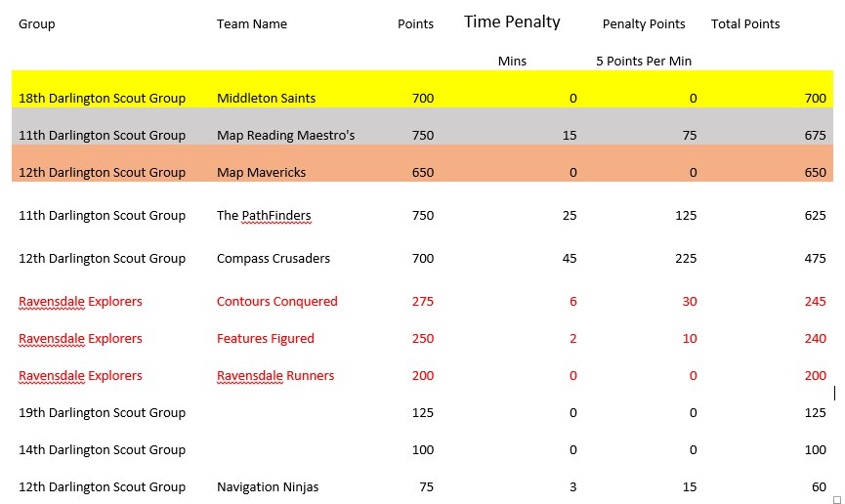Click the "Mins" subheading
The width and height of the screenshot is (845, 504).
click(x=512, y=61)
